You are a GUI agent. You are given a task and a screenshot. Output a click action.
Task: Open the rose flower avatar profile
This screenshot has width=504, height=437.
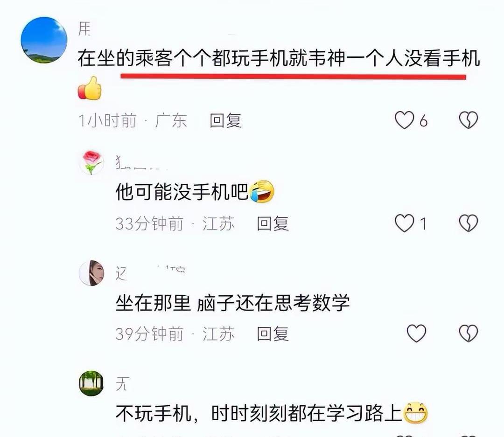[x=91, y=163]
